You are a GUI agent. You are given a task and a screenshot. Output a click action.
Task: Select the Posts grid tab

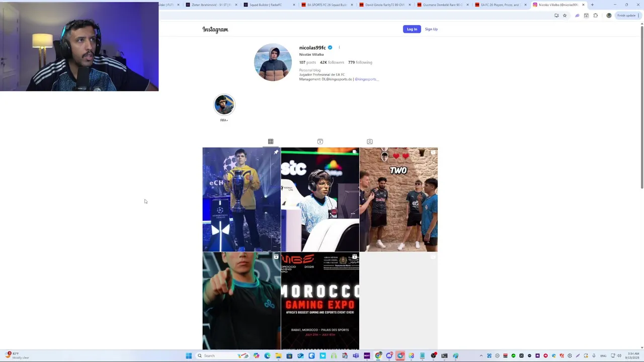pyautogui.click(x=271, y=141)
